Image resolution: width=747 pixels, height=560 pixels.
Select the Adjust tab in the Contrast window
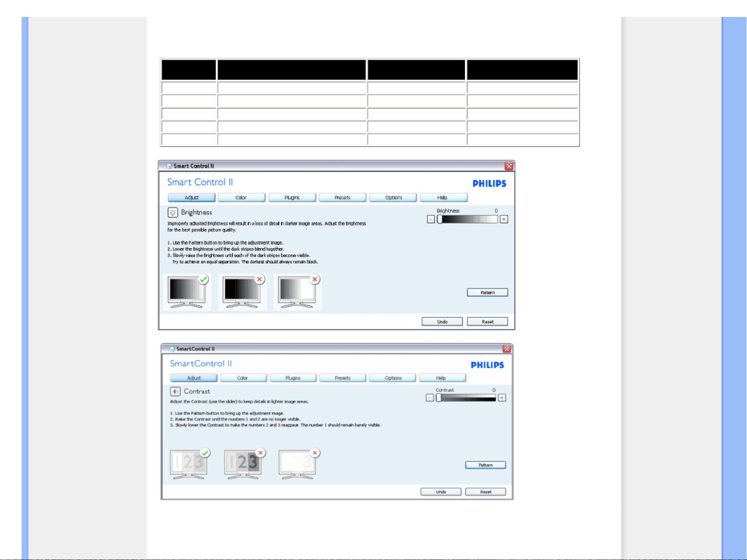194,378
